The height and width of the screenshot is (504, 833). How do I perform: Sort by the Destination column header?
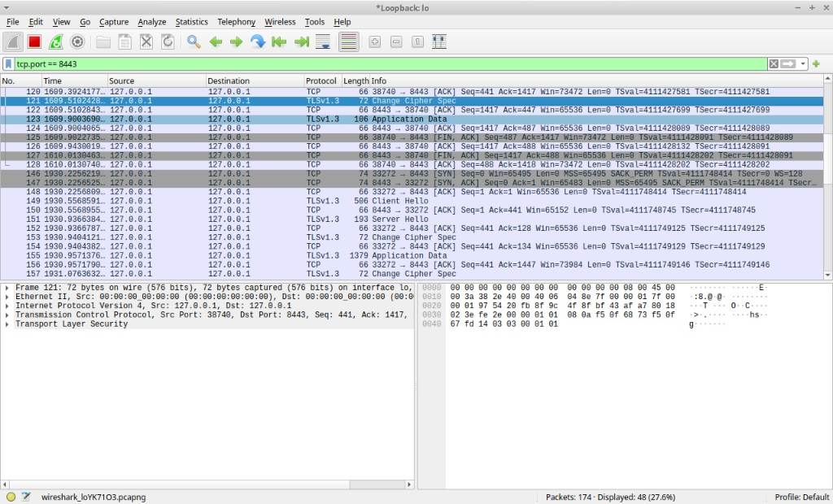point(255,80)
